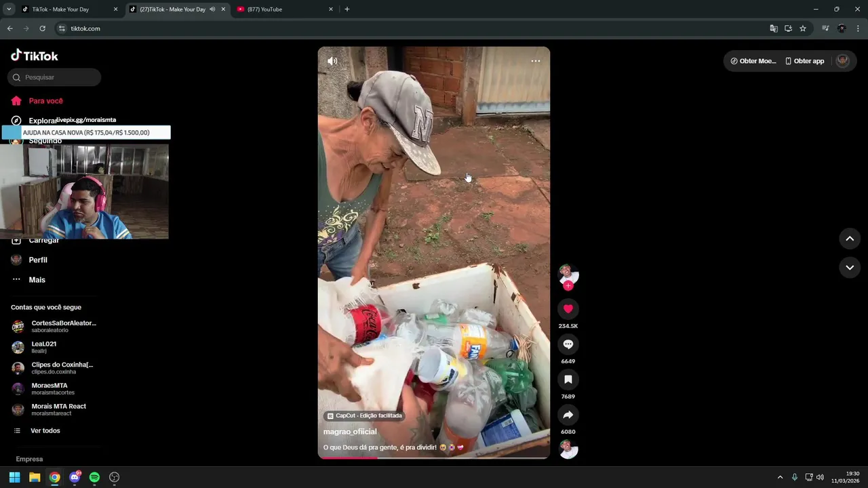This screenshot has height=488, width=868.
Task: Open the Perfil menu item
Action: (38, 260)
